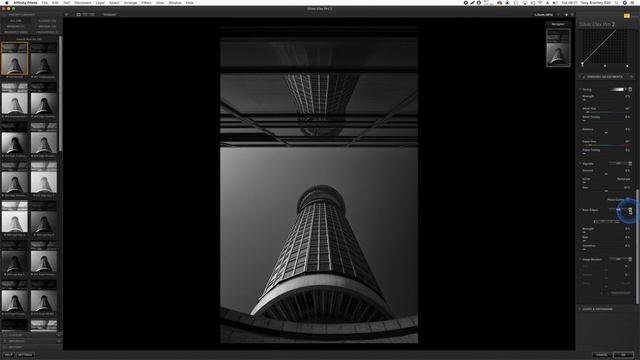This screenshot has width=640, height=360.
Task: Expand the Custom presets section
Action: click(x=16, y=335)
